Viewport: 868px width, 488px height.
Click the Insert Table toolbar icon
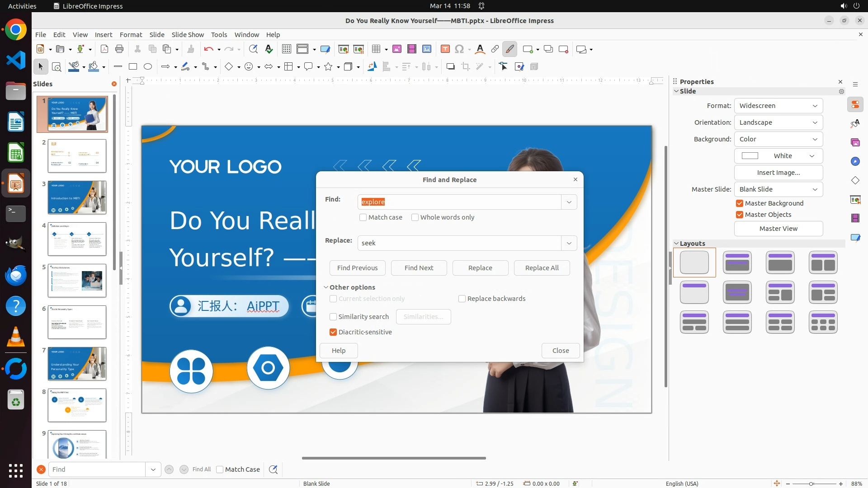(x=376, y=49)
